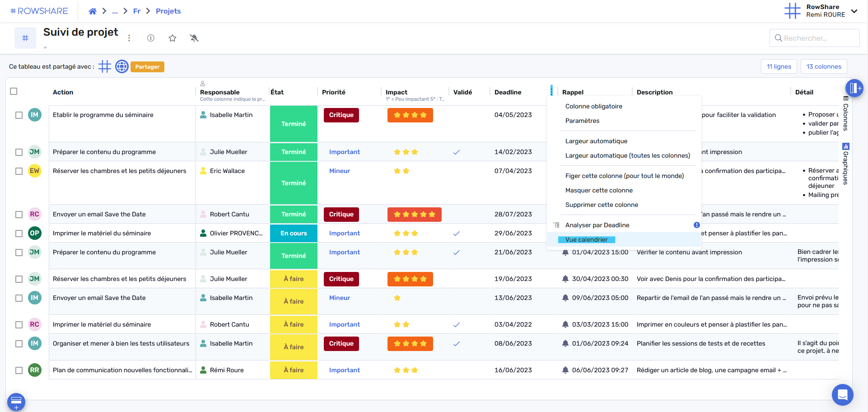868x412 pixels.
Task: Toggle Validé checkmark for deadline 14/02/2023
Action: click(x=457, y=152)
